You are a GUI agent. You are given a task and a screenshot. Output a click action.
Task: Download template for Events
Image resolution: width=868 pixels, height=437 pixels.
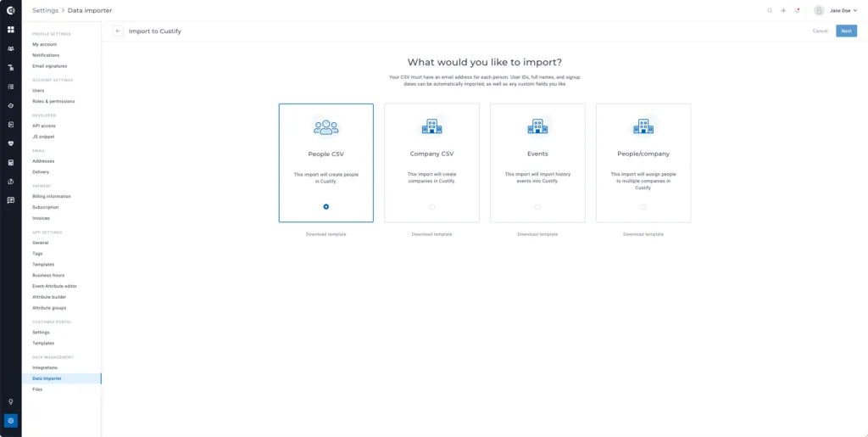537,234
